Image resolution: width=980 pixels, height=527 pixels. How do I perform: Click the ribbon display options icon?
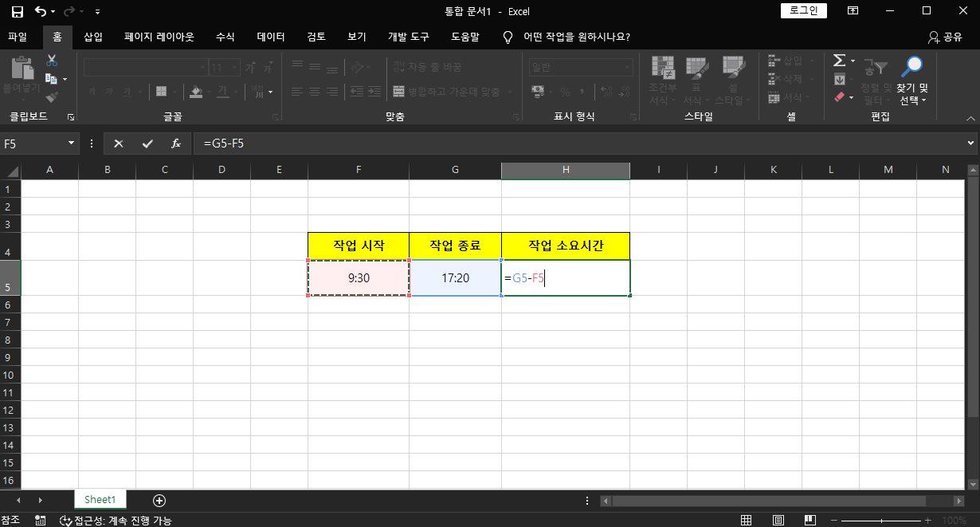point(853,11)
